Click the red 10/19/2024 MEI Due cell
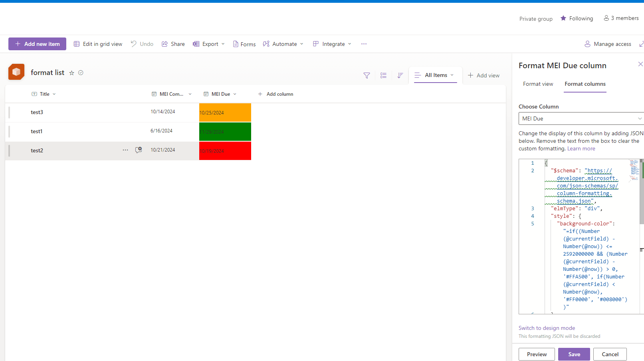 coord(225,151)
